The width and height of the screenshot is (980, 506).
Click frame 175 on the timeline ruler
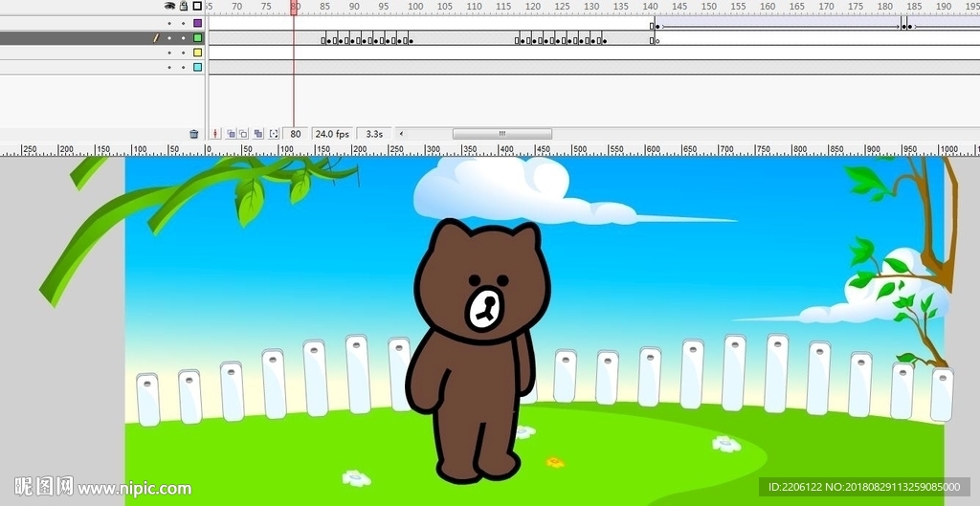(856, 7)
